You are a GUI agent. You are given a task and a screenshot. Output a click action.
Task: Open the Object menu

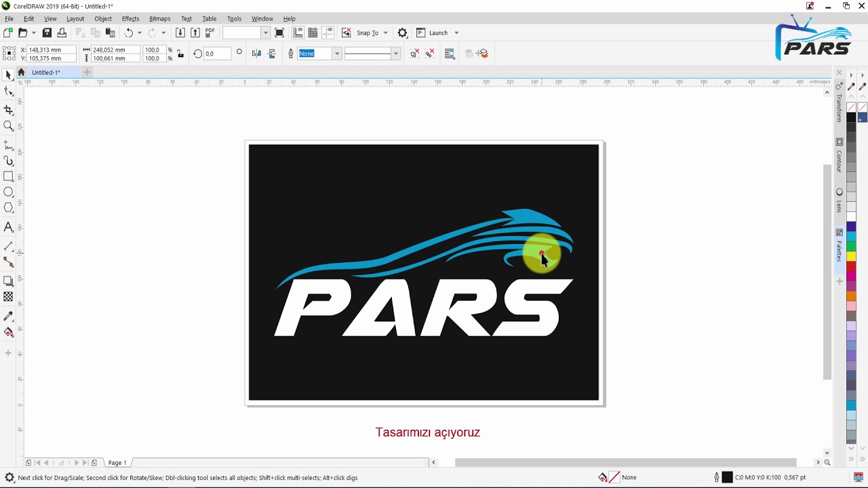click(103, 19)
